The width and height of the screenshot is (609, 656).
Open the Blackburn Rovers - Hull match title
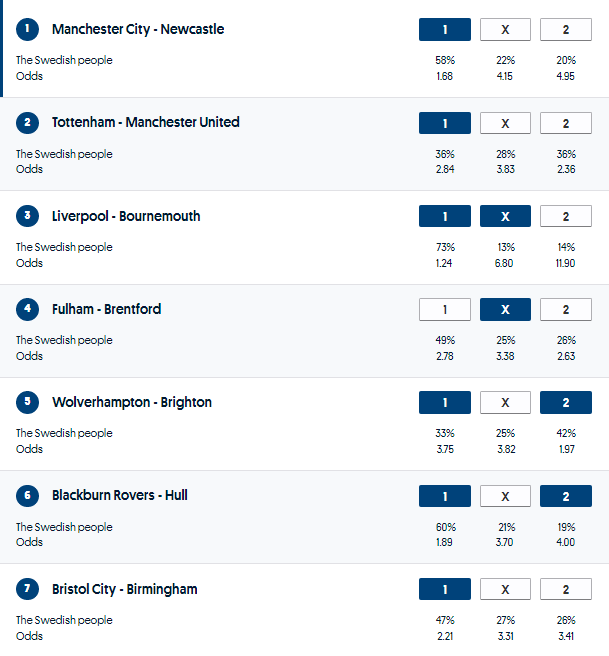pyautogui.click(x=119, y=495)
